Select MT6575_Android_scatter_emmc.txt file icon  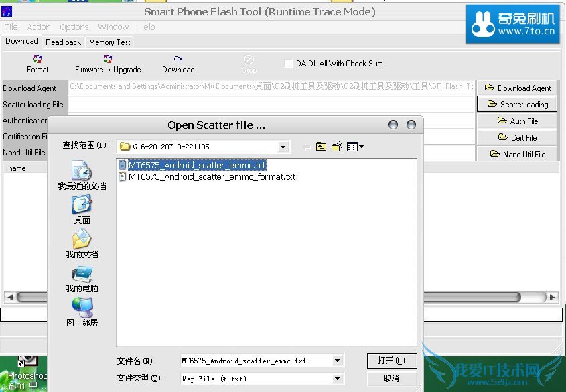pos(123,165)
